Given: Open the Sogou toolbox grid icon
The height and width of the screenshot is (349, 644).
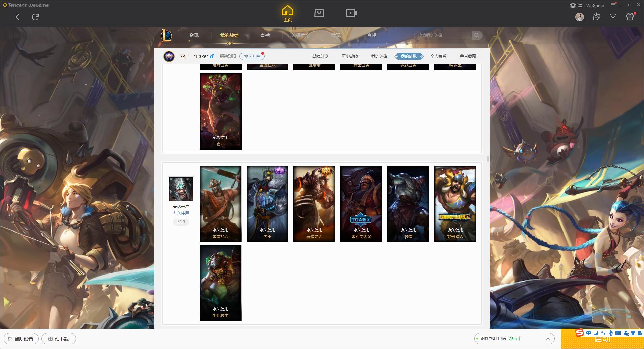Looking at the screenshot, I should click(x=640, y=333).
